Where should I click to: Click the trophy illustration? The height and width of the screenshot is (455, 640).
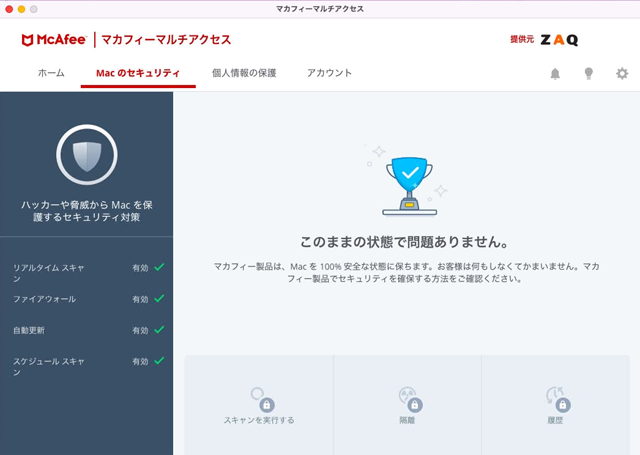pos(409,186)
